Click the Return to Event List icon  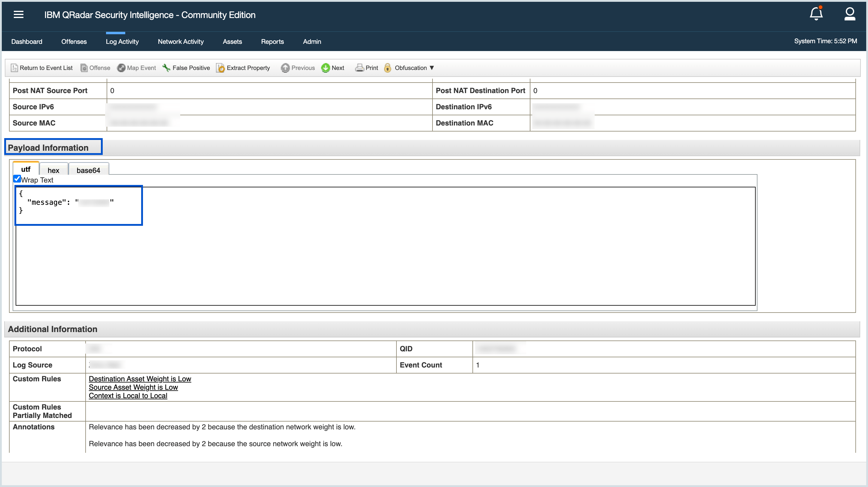coord(14,68)
